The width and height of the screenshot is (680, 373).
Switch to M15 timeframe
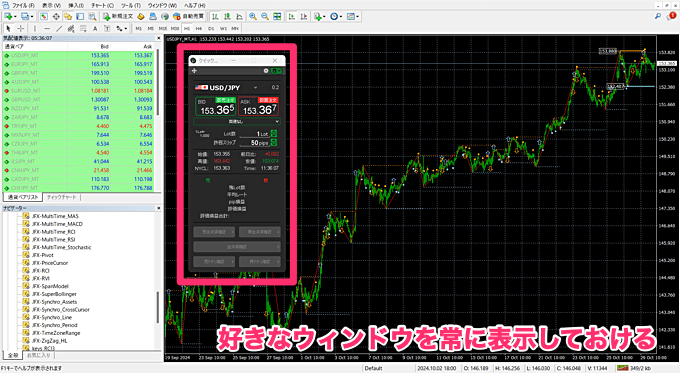(163, 29)
